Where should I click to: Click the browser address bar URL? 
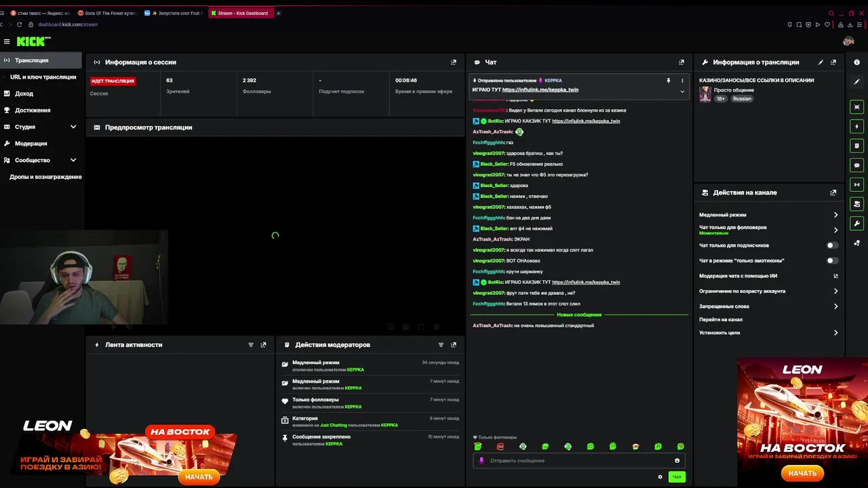pyautogui.click(x=68, y=24)
